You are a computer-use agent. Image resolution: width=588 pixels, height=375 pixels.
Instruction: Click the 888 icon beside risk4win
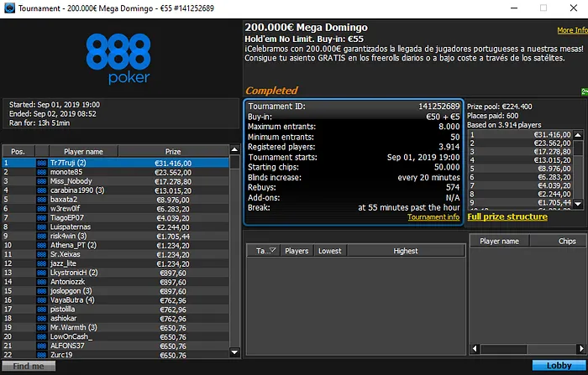42,237
